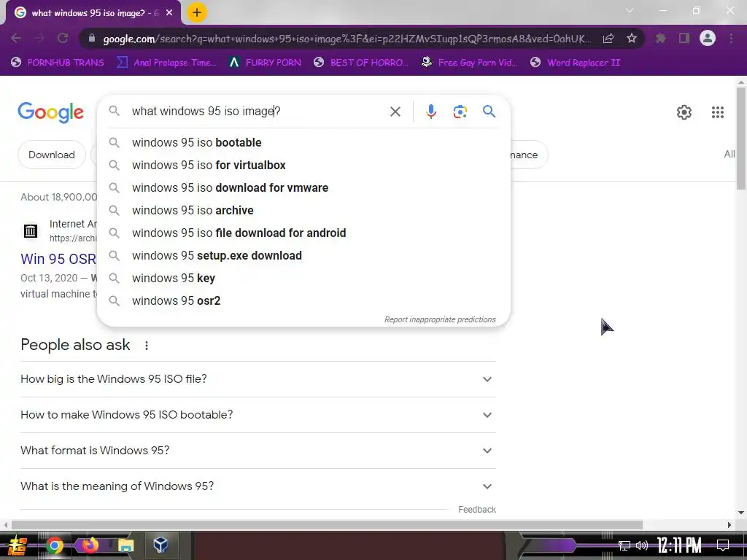Open search by image (camera lens icon)
The height and width of the screenshot is (560, 747).
pos(460,112)
